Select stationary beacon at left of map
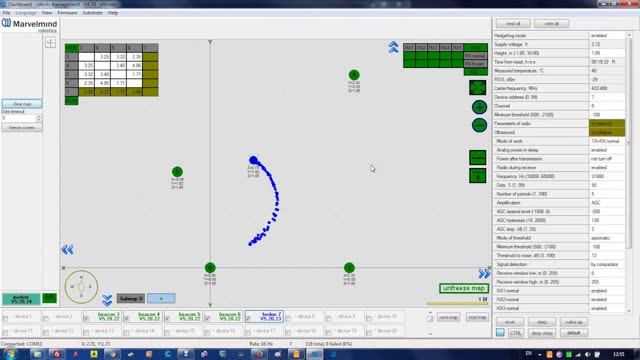 [177, 172]
